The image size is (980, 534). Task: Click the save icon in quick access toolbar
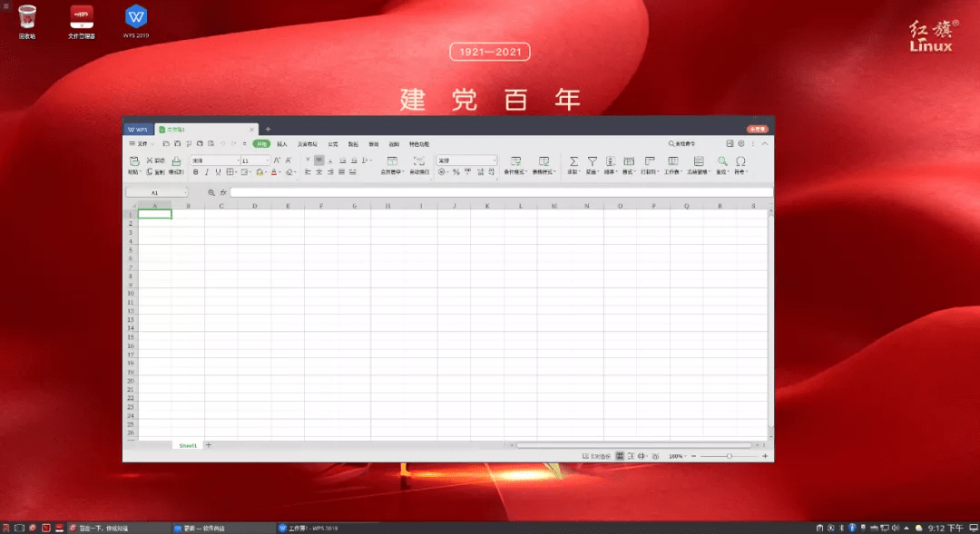(178, 143)
